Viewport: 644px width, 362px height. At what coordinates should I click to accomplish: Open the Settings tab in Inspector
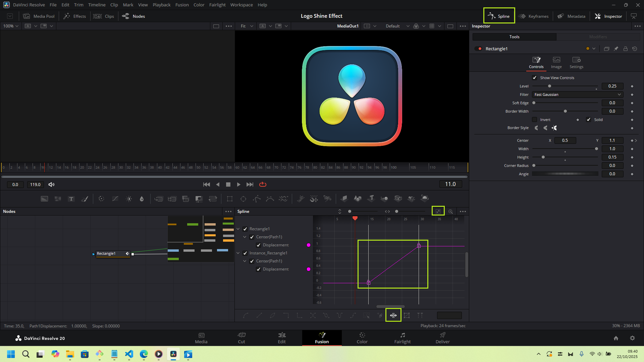pyautogui.click(x=576, y=62)
